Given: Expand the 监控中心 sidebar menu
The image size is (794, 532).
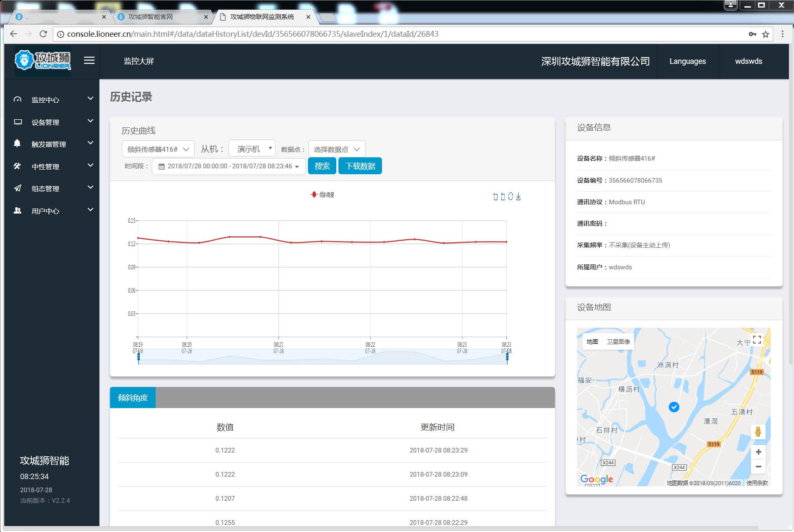Looking at the screenshot, I should pos(52,99).
